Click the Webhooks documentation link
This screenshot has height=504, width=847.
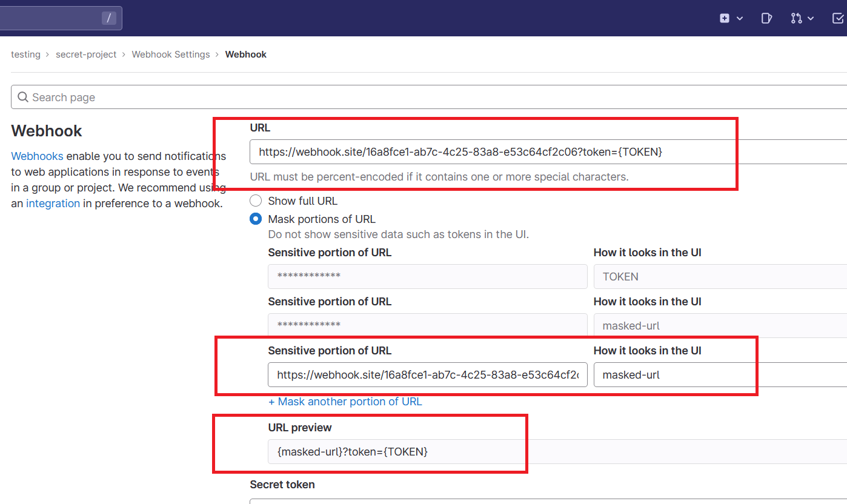coord(37,156)
